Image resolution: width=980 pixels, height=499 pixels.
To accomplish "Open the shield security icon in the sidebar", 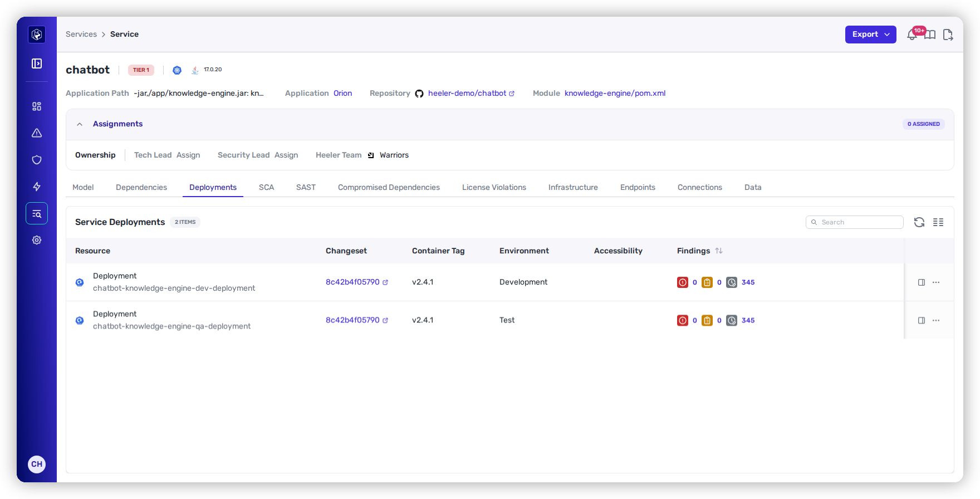I will point(37,160).
